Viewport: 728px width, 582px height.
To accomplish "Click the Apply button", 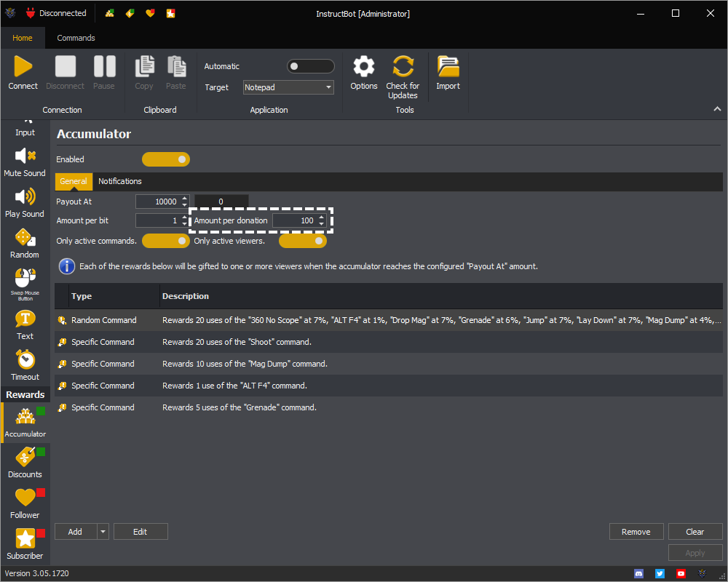I will [x=695, y=553].
